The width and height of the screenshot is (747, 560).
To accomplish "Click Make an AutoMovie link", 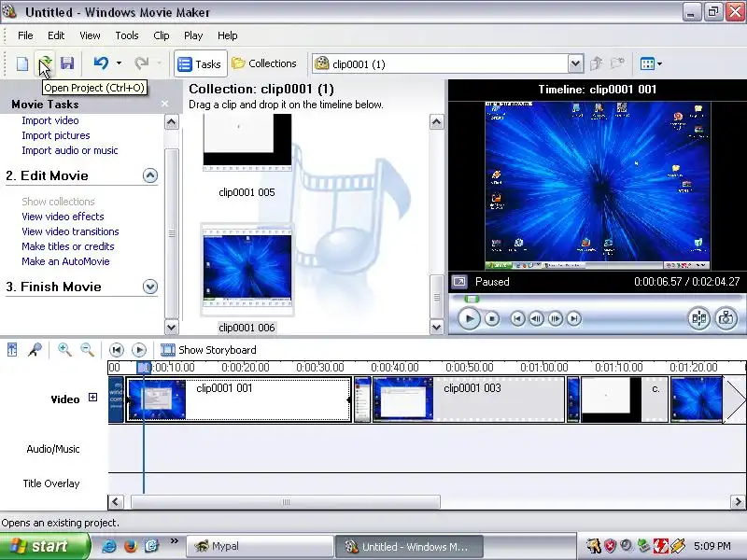I will tap(65, 261).
